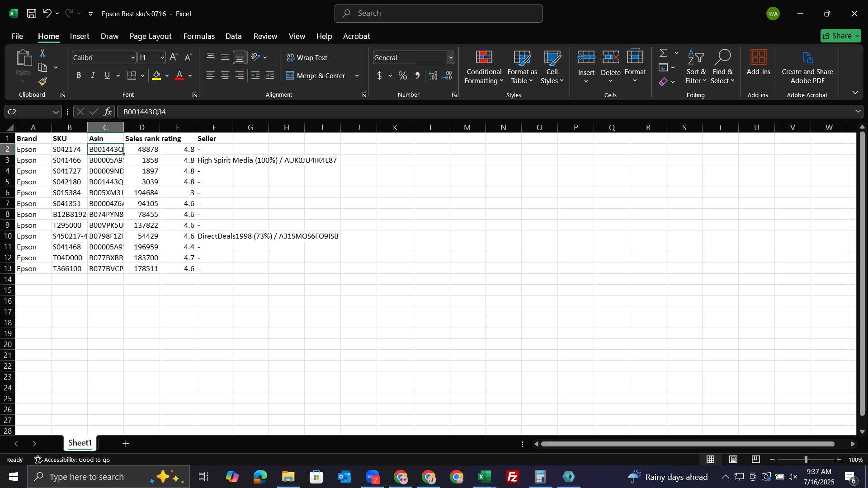
Task: Click Find & Select button
Action: click(722, 67)
